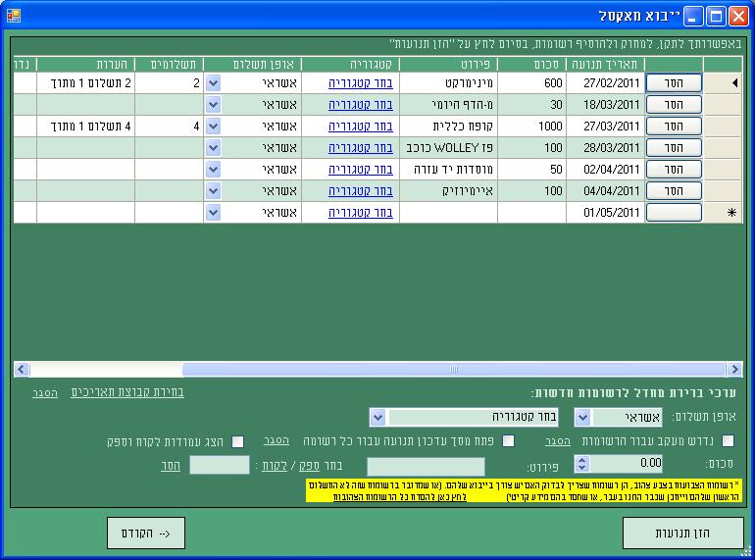
Task: Click the 'הערות' column header
Action: (85, 65)
